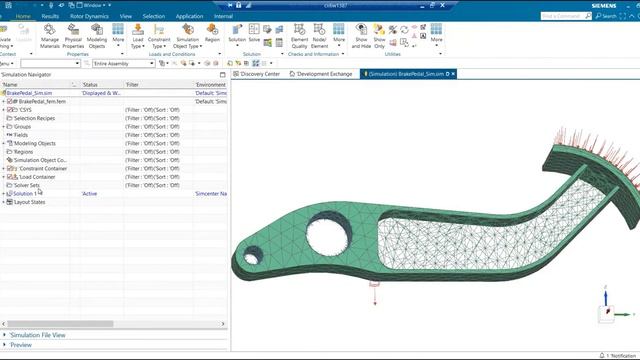Viewport: 640px width, 360px height.
Task: Select Fields tree item
Action: click(21, 135)
